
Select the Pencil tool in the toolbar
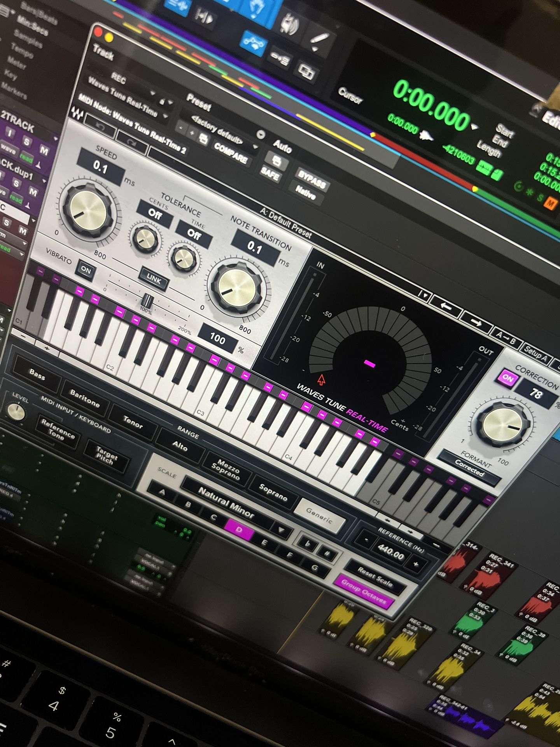pos(320,40)
